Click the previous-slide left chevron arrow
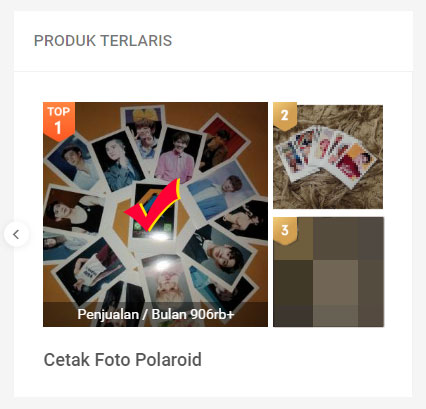This screenshot has height=409, width=426. pos(16,234)
